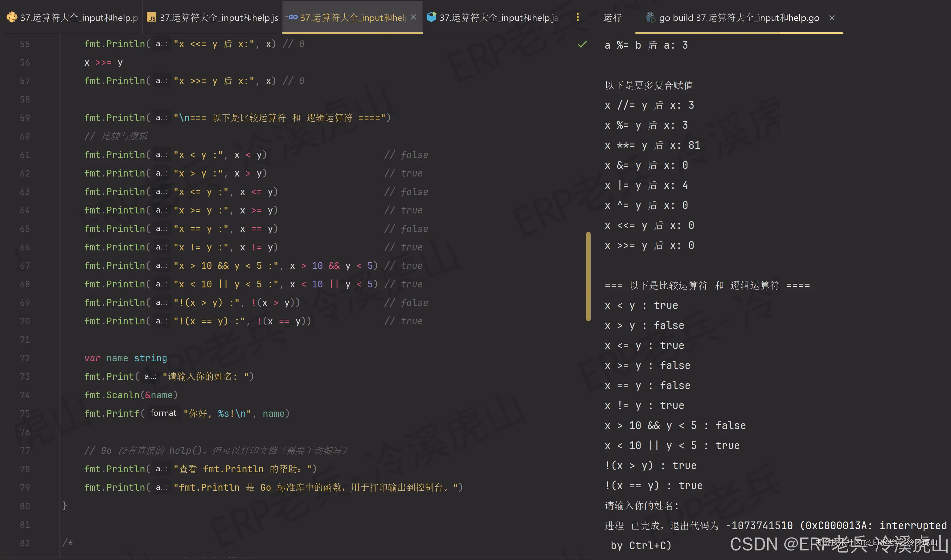Open the three-dot tab options menu
Viewport: 951px width, 560px height.
pos(577,17)
